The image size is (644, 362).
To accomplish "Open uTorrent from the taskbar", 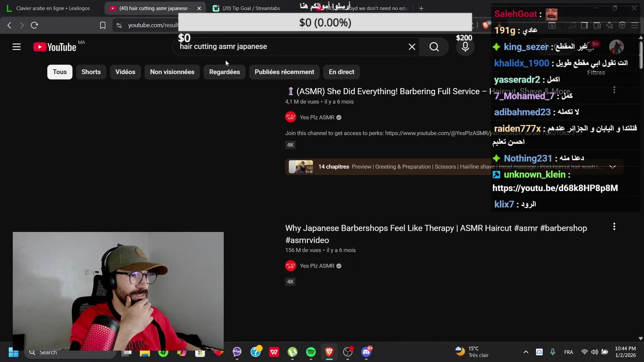I will (x=292, y=352).
